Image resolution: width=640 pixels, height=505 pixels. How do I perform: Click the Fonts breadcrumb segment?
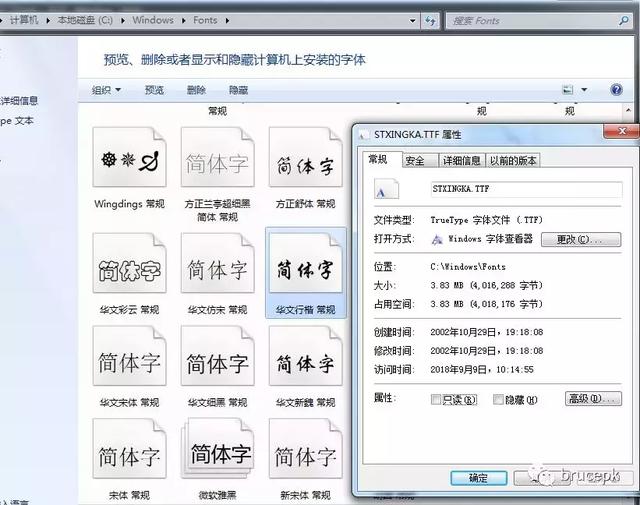pos(205,20)
